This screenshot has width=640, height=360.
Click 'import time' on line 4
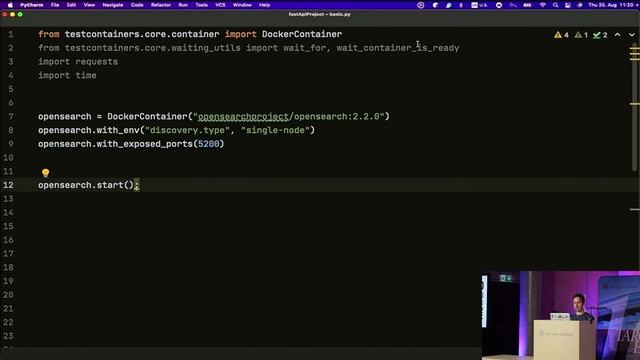coord(67,76)
